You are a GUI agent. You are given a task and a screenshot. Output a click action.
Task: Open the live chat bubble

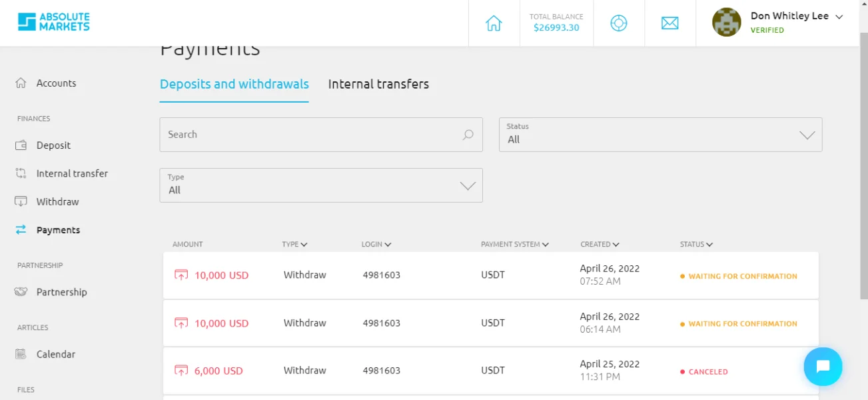823,367
